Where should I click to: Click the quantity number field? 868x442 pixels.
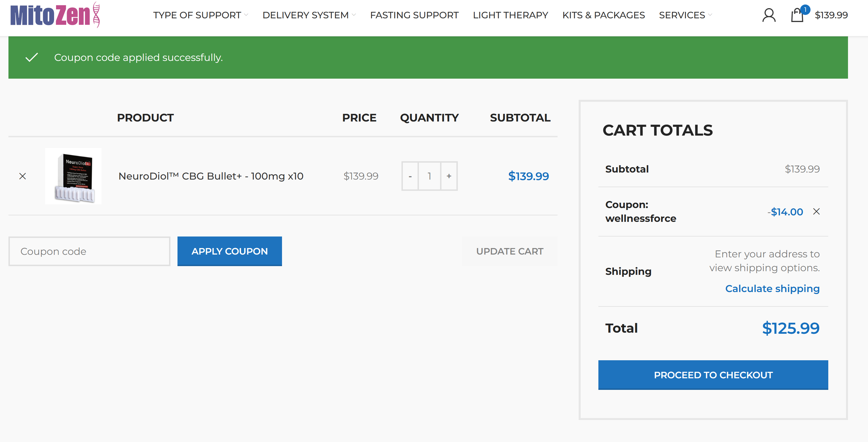click(429, 176)
